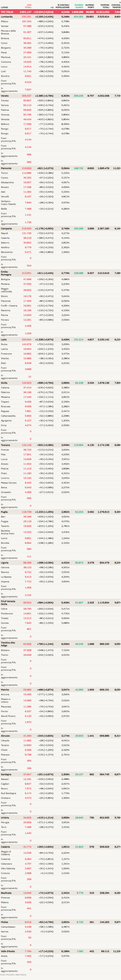
Task: Click the Treviso province name
Action: (x=5, y=100)
